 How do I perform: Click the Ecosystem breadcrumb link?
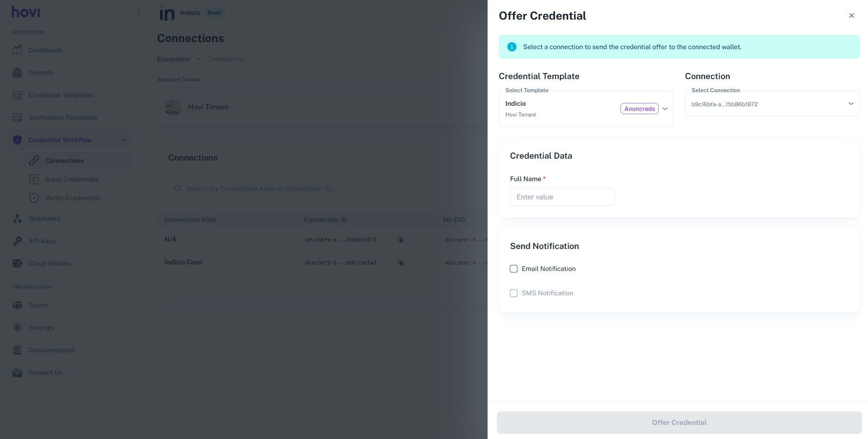[174, 59]
